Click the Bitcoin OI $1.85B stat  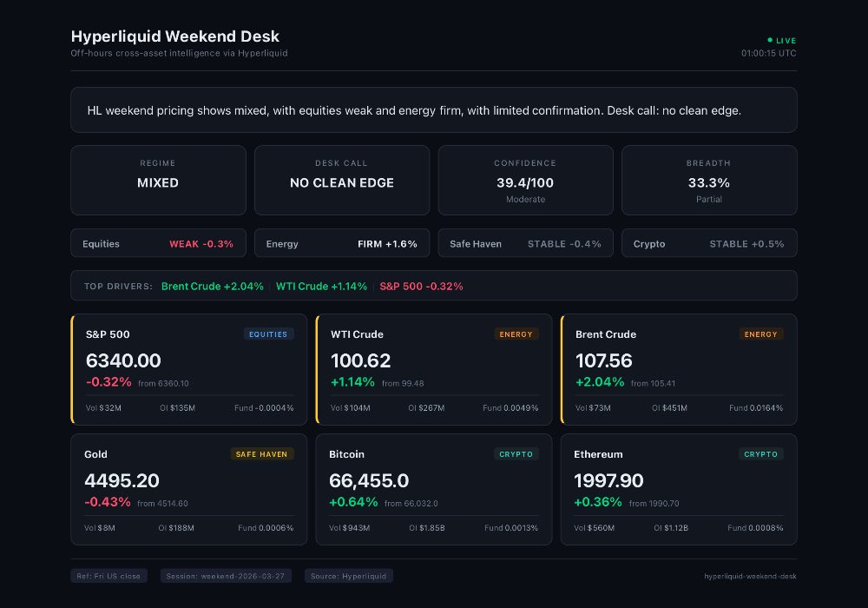[427, 528]
